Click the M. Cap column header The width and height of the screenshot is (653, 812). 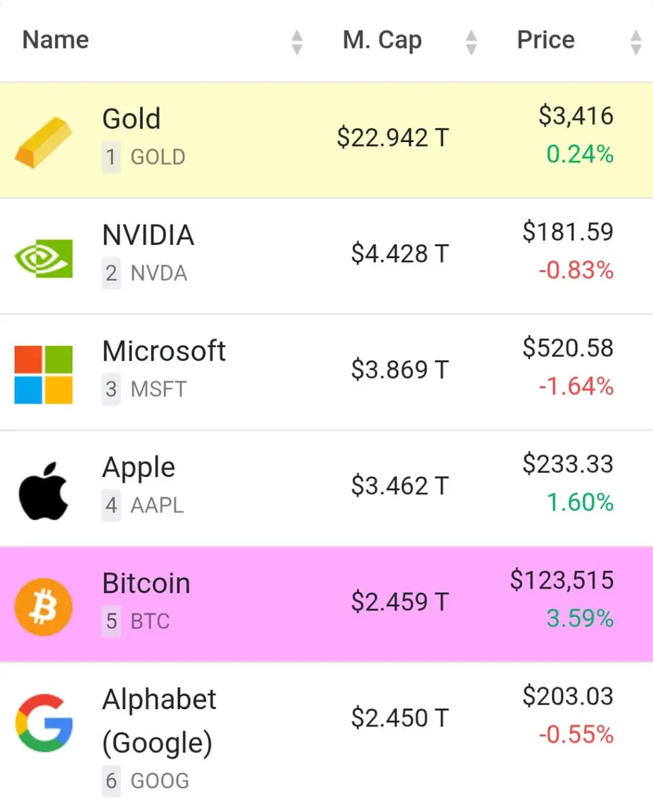[382, 41]
